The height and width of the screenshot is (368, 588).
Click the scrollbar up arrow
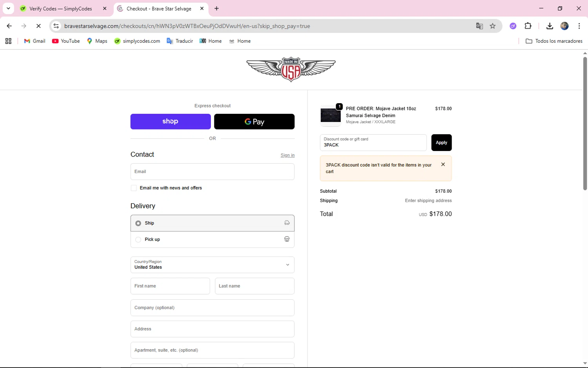tap(584, 53)
